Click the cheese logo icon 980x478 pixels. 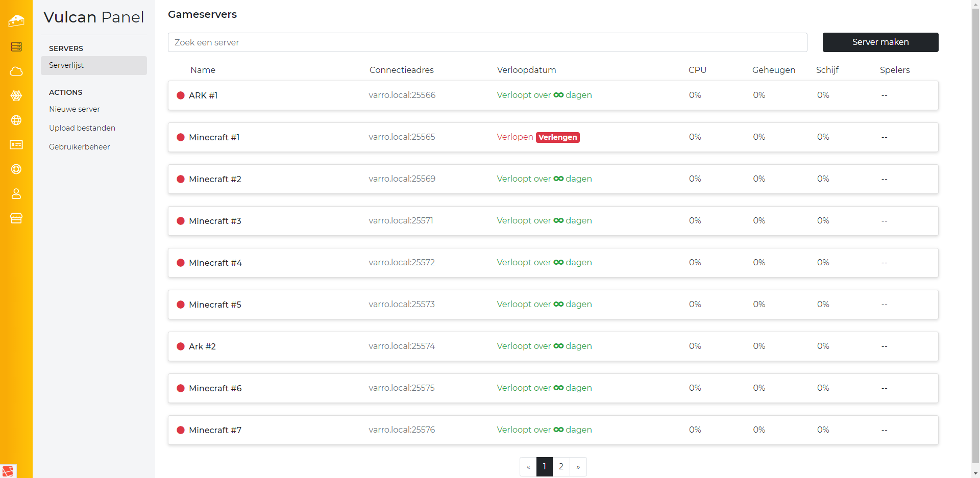pyautogui.click(x=16, y=21)
